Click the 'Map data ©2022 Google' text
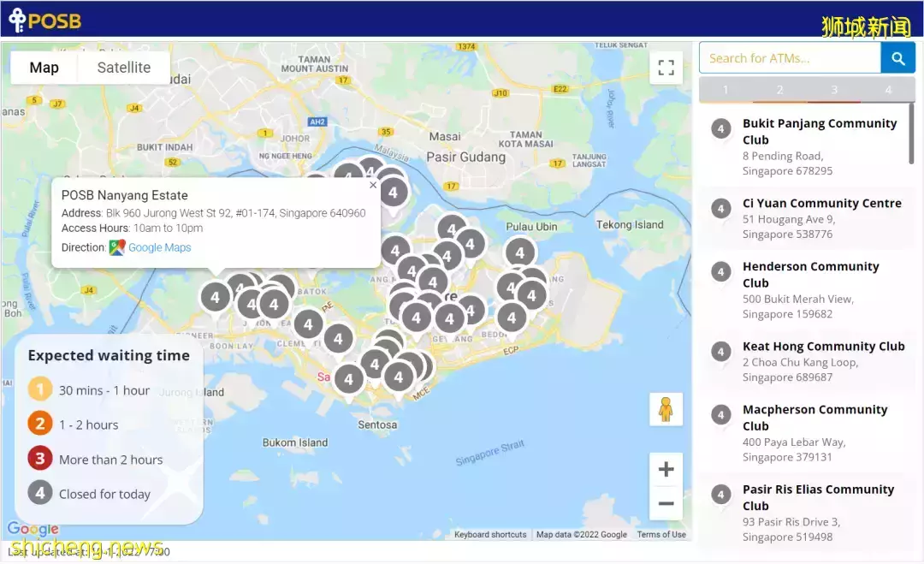 [582, 535]
